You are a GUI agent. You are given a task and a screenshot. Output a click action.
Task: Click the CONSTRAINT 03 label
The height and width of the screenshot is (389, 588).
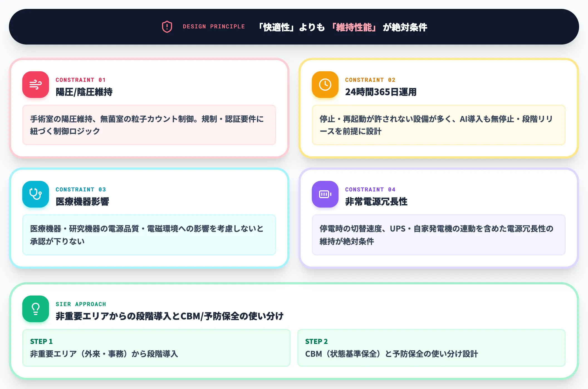tap(80, 189)
